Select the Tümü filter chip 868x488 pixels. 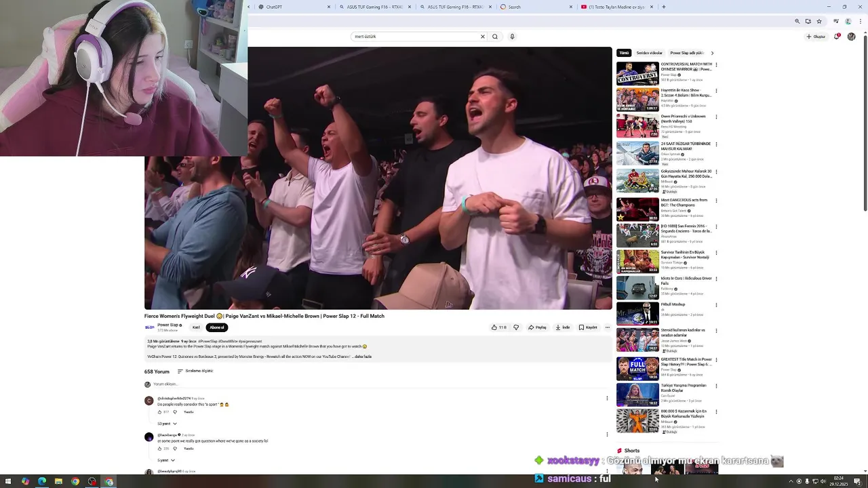click(624, 53)
